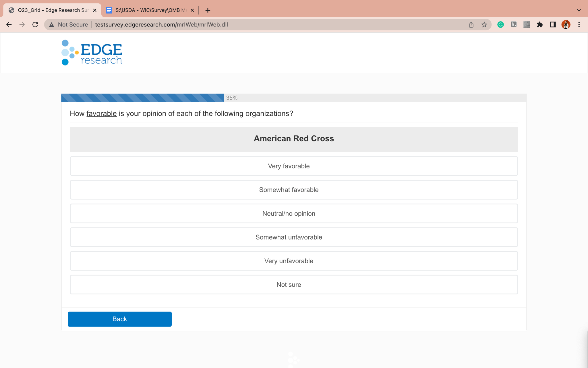This screenshot has height=368, width=588.
Task: Pick the Somewhat unfavorable option
Action: pyautogui.click(x=294, y=237)
